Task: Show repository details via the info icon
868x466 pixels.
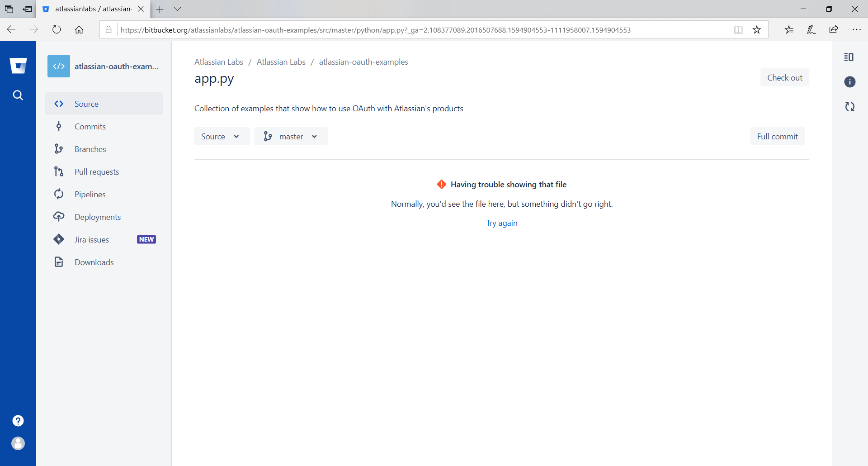Action: tap(849, 82)
